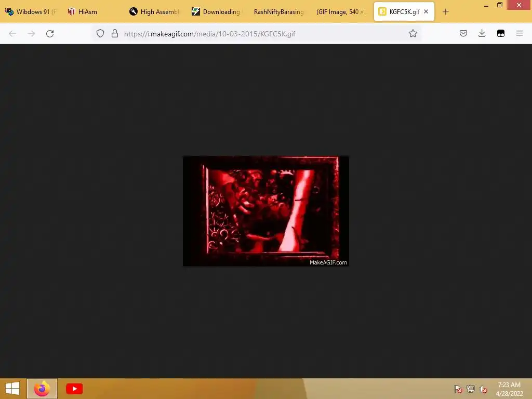Close the KGFC5K.gif tab
The height and width of the screenshot is (399, 532).
[x=426, y=11]
